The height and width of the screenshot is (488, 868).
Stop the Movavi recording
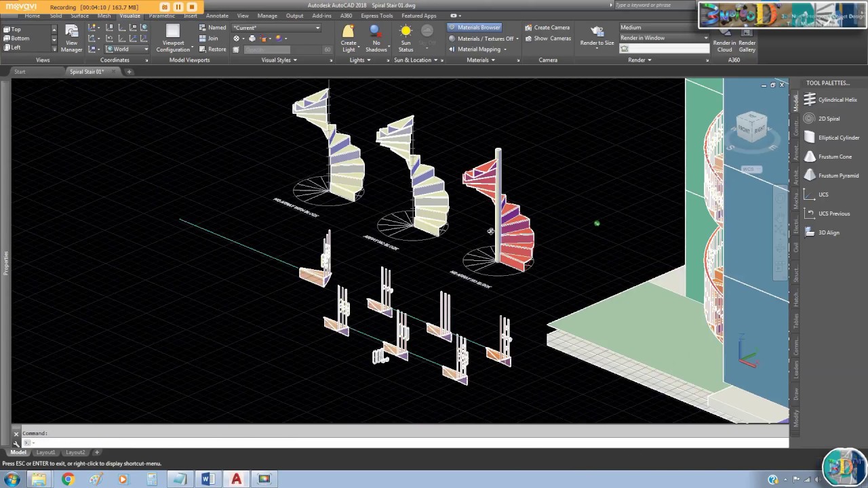pyautogui.click(x=192, y=7)
